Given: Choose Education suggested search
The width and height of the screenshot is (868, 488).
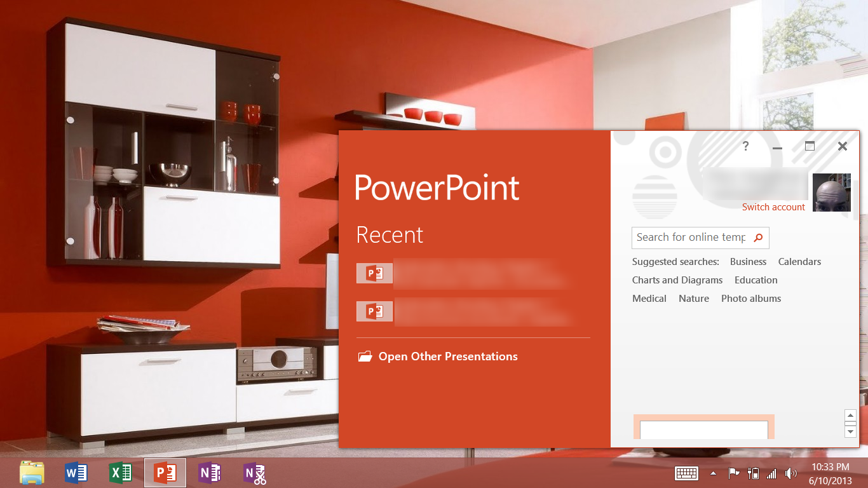Looking at the screenshot, I should (756, 280).
